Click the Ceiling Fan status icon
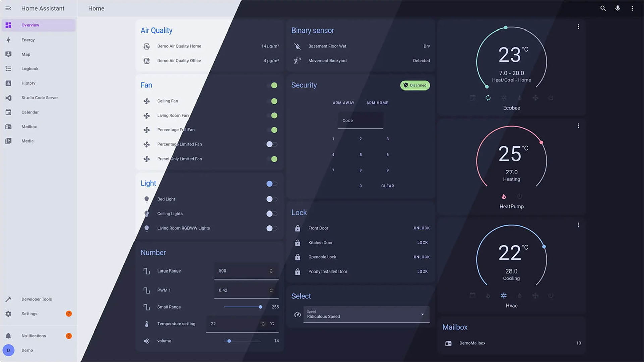The width and height of the screenshot is (644, 362). pos(274,101)
